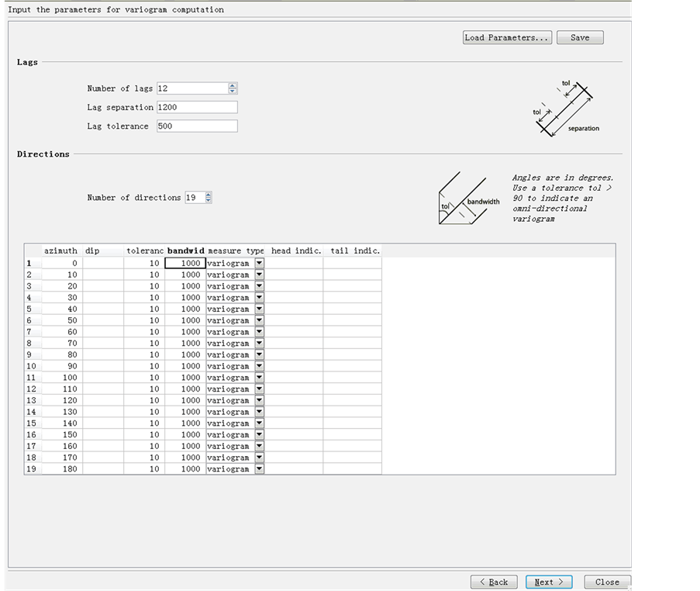
Task: Click azimuth cell with value 90
Action: (60, 366)
